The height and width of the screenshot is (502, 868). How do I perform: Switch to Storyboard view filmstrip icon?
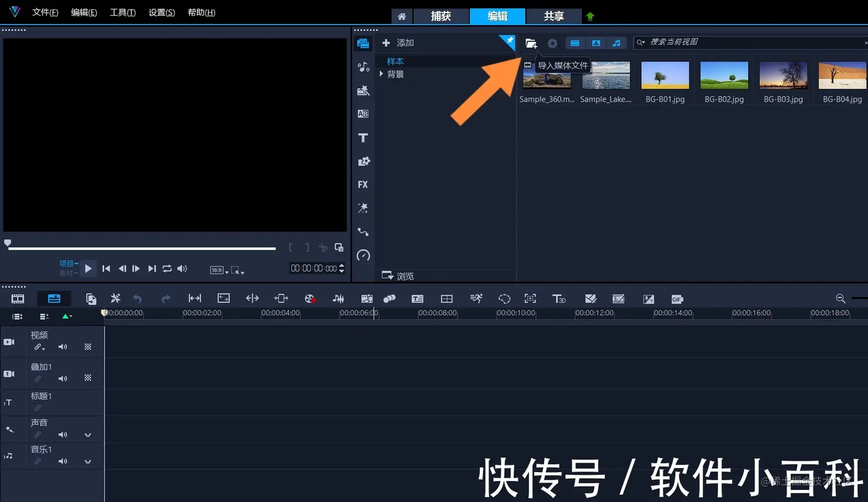pyautogui.click(x=18, y=299)
